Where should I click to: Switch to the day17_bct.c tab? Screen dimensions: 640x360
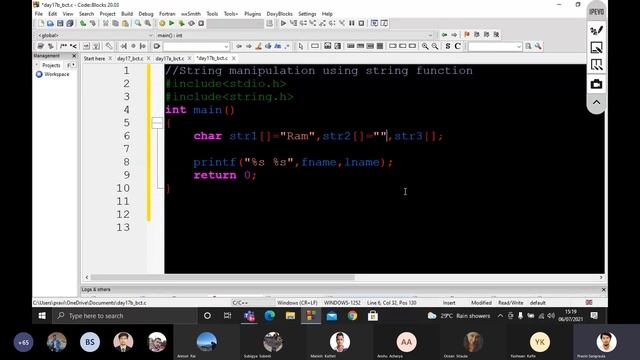click(x=130, y=59)
